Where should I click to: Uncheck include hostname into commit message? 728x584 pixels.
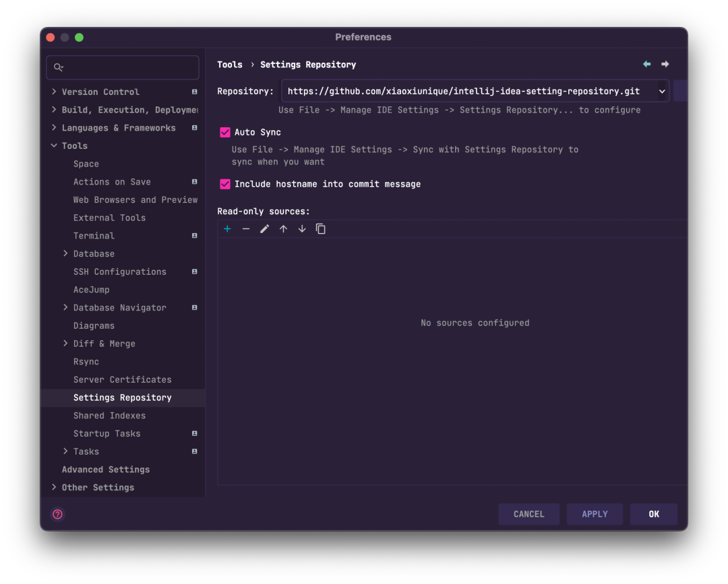pyautogui.click(x=224, y=183)
